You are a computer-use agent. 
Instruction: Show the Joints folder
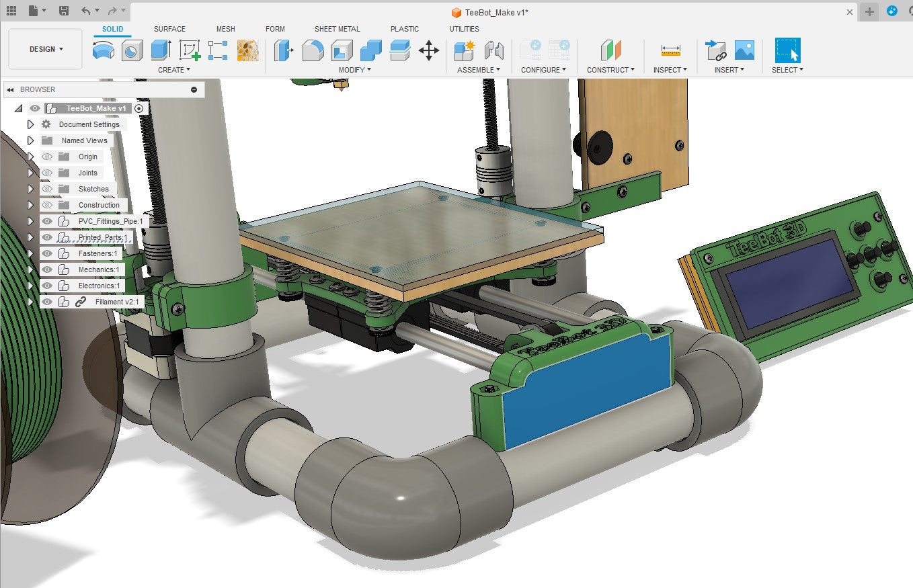click(47, 173)
